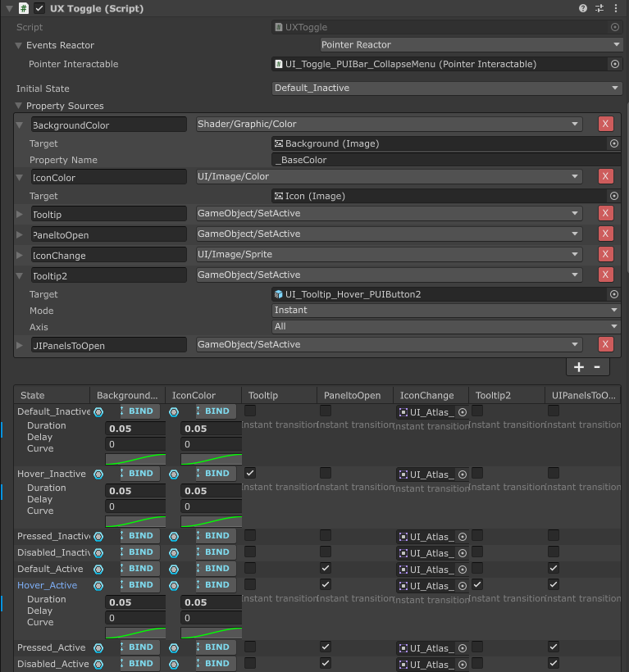Check PaneltoOpen for the Hover_Inactive state
Screen dimensions: 629x672
point(326,473)
